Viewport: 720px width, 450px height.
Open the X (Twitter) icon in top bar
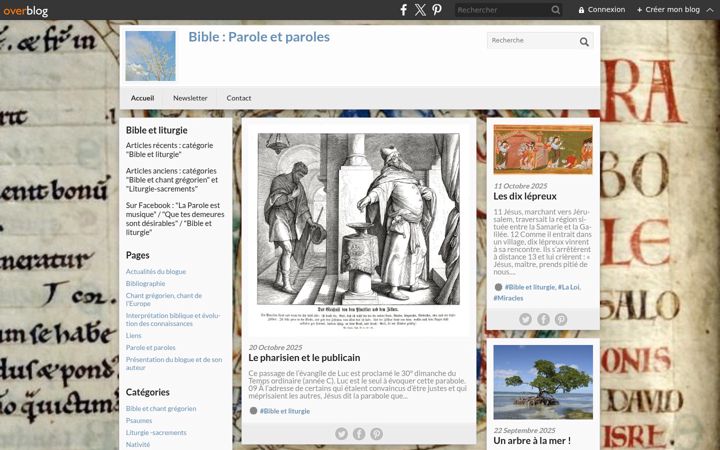coord(420,10)
